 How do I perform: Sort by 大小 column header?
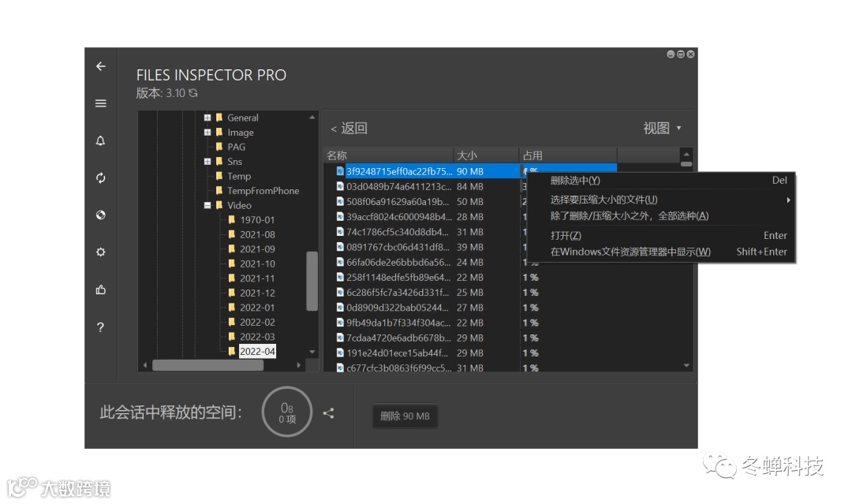pyautogui.click(x=486, y=155)
